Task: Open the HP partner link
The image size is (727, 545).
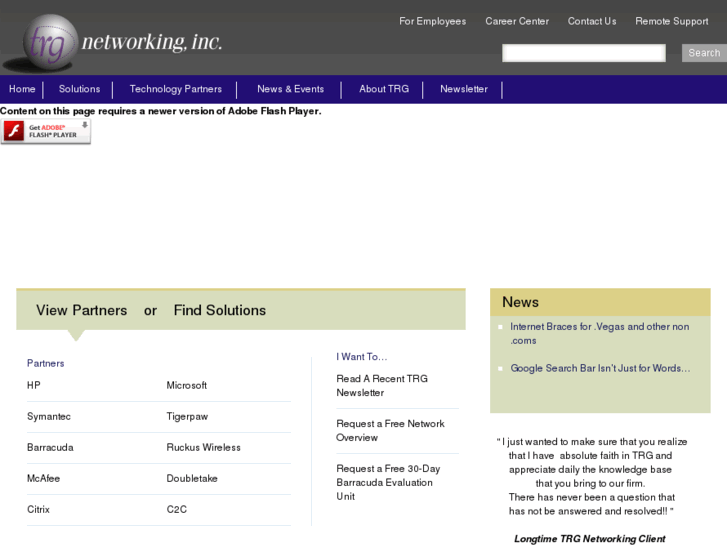Action: click(x=34, y=385)
